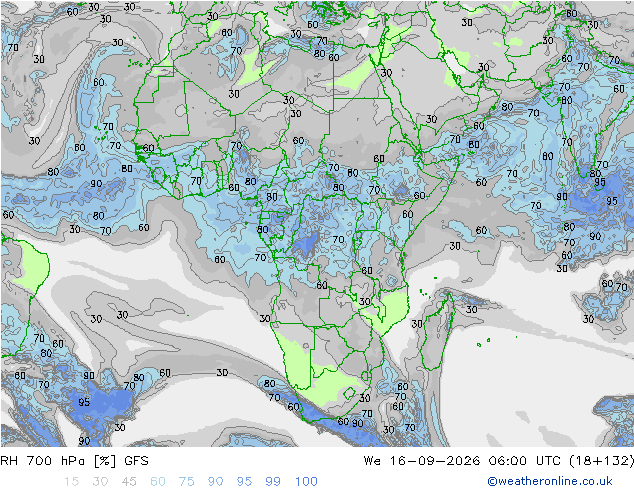Click the 99 legend value
This screenshot has height=490, width=634.
coord(273,481)
